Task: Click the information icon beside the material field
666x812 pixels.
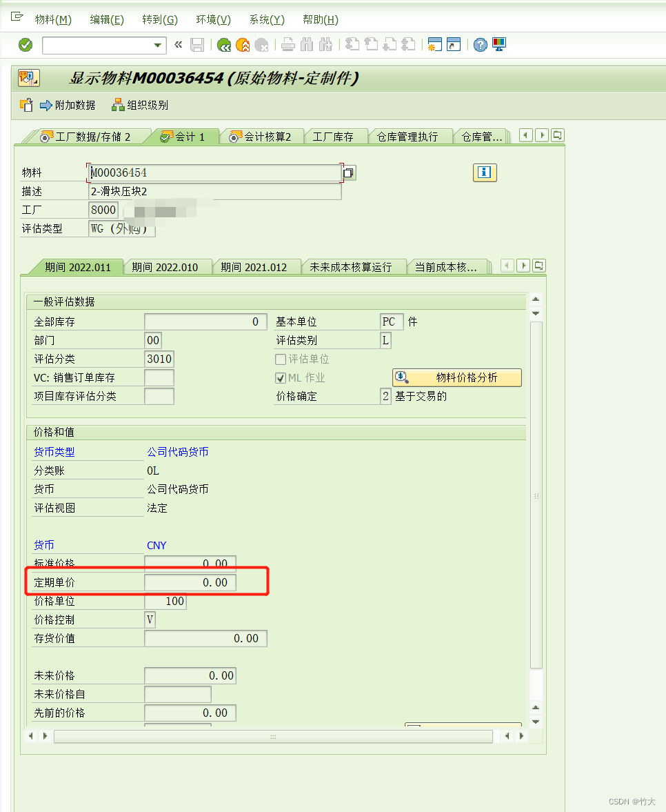Action: tap(485, 172)
